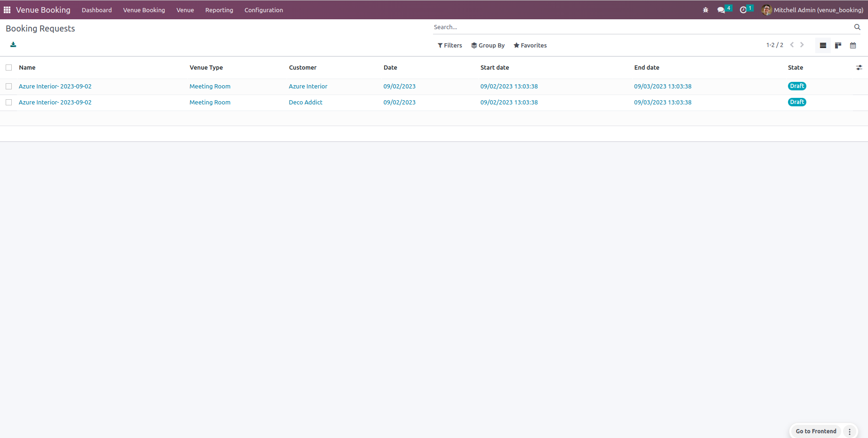Sort by the Customer column header
The height and width of the screenshot is (438, 868).
[303, 68]
